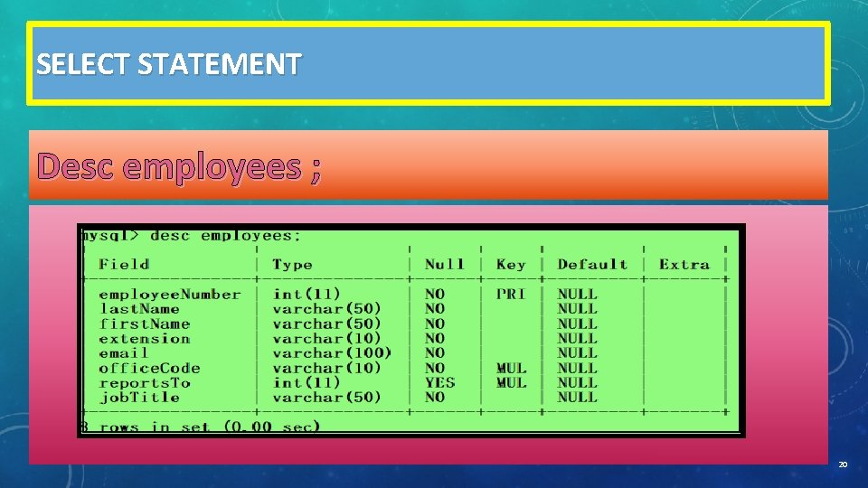This screenshot has height=488, width=868.
Task: Click the 'rows in set (0.00 sec)' line
Action: pos(201,427)
